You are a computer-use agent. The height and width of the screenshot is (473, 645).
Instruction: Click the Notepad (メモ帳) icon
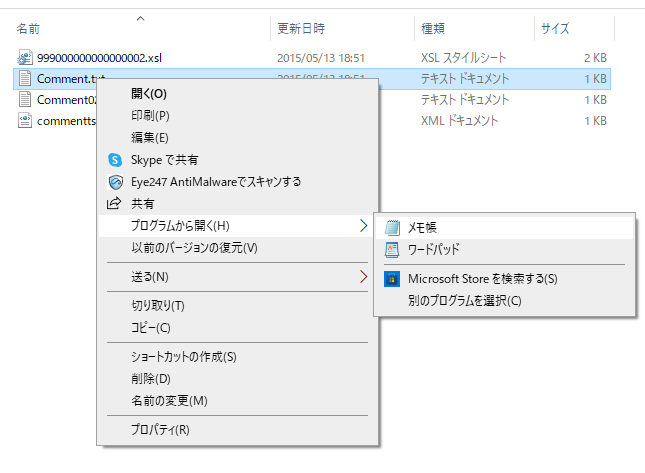click(x=392, y=228)
